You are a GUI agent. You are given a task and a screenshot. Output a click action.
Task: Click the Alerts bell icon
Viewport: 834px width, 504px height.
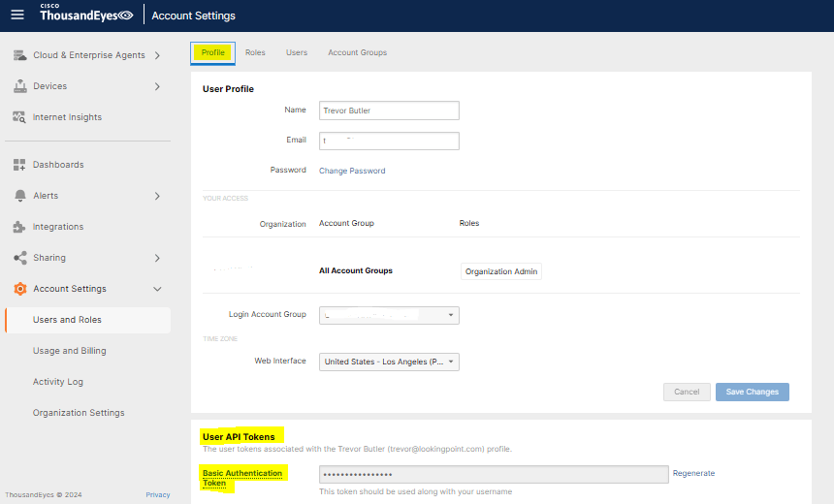point(19,196)
